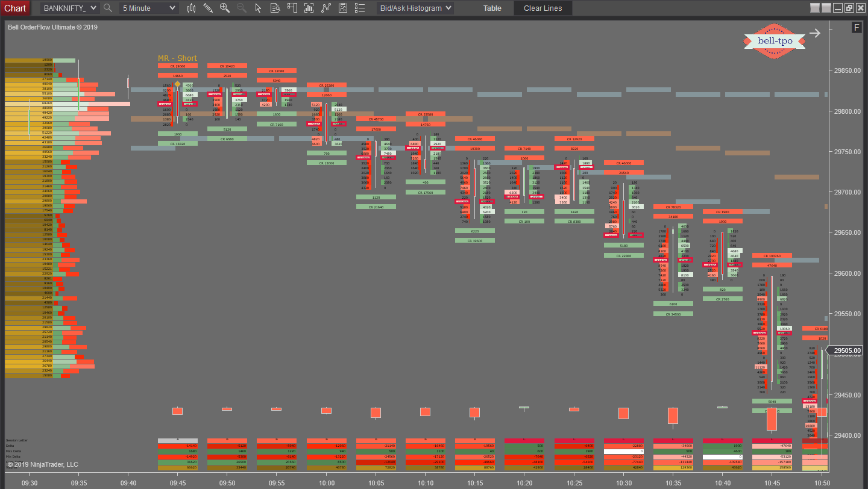Click the 29600.00 price axis label
The width and height of the screenshot is (868, 489).
[847, 273]
